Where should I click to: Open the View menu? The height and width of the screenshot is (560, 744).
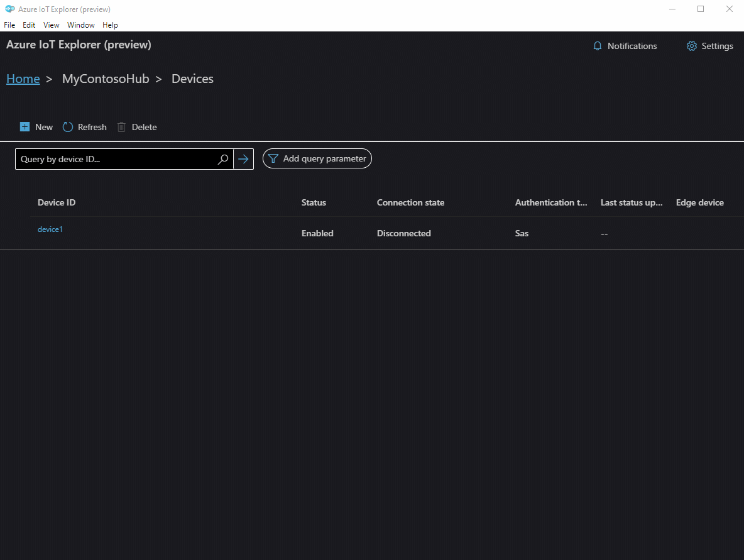pyautogui.click(x=52, y=25)
